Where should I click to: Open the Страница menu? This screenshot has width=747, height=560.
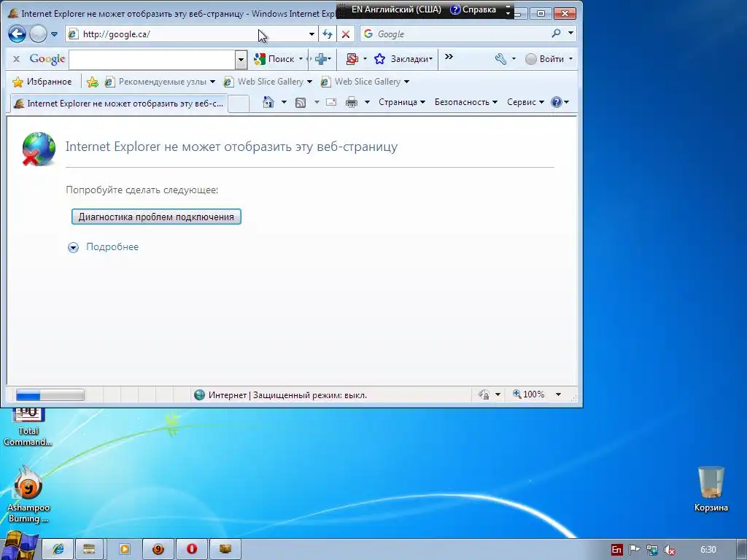coord(402,102)
